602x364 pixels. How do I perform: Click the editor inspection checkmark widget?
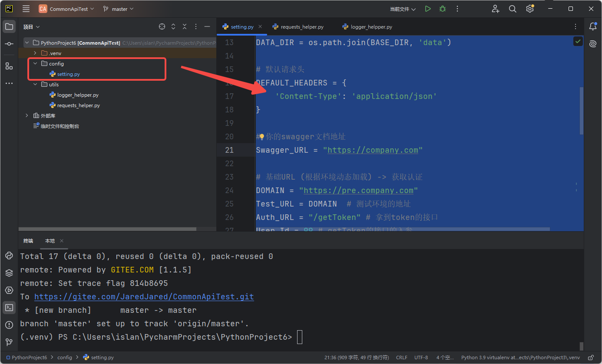(578, 41)
